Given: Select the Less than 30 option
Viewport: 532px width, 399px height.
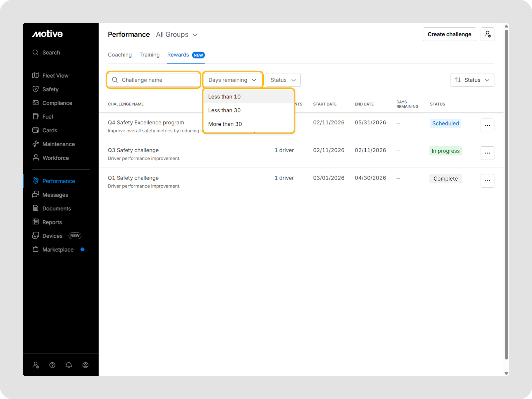Looking at the screenshot, I should tap(224, 110).
